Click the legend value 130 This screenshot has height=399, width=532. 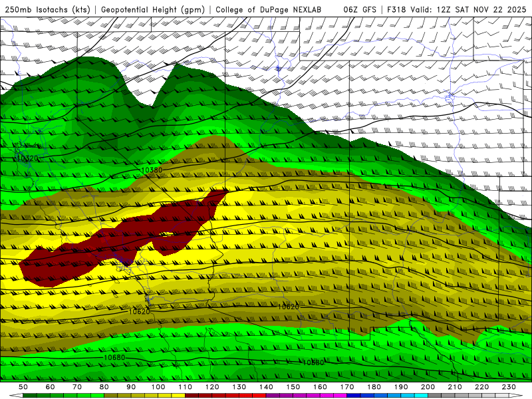coord(239,387)
